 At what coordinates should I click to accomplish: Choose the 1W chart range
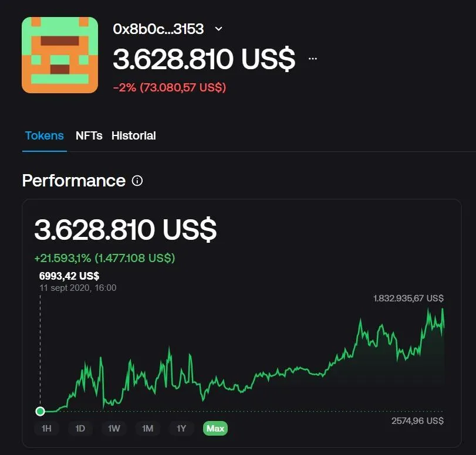pyautogui.click(x=114, y=428)
